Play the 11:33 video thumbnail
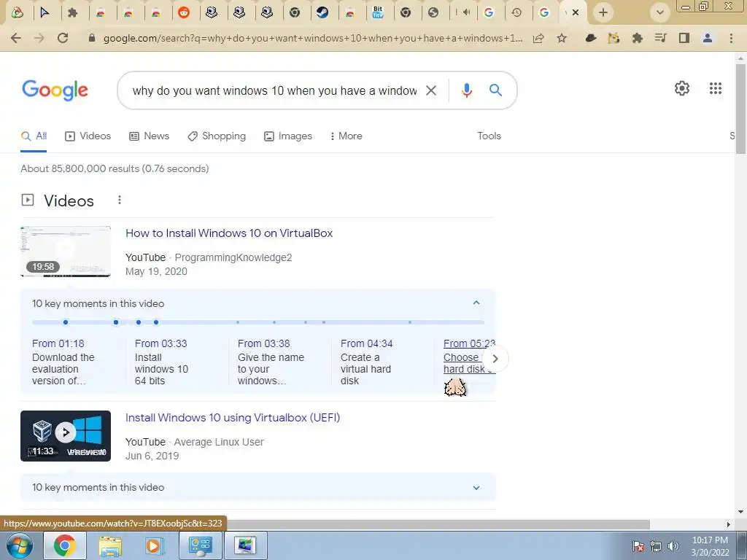 tap(66, 436)
